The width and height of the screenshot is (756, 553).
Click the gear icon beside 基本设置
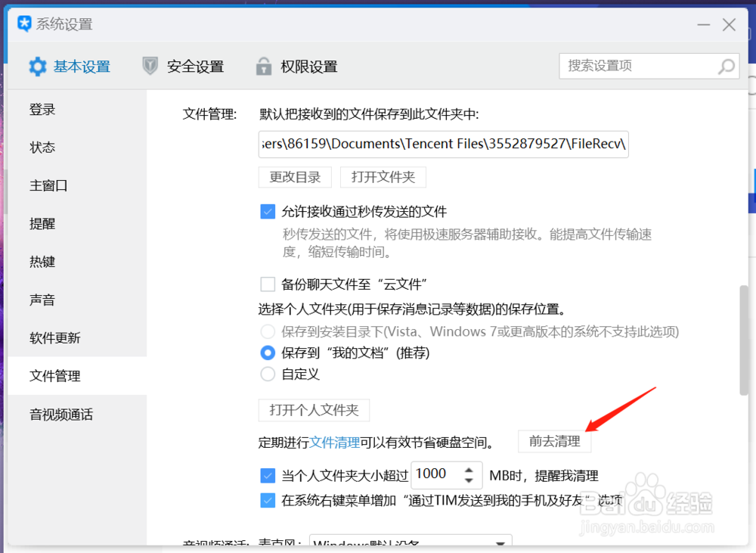pyautogui.click(x=37, y=66)
